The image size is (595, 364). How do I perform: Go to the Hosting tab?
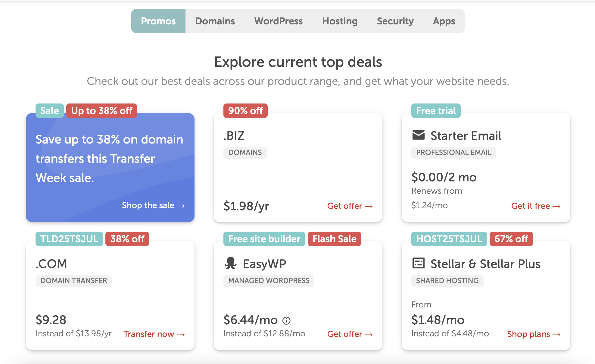[340, 21]
